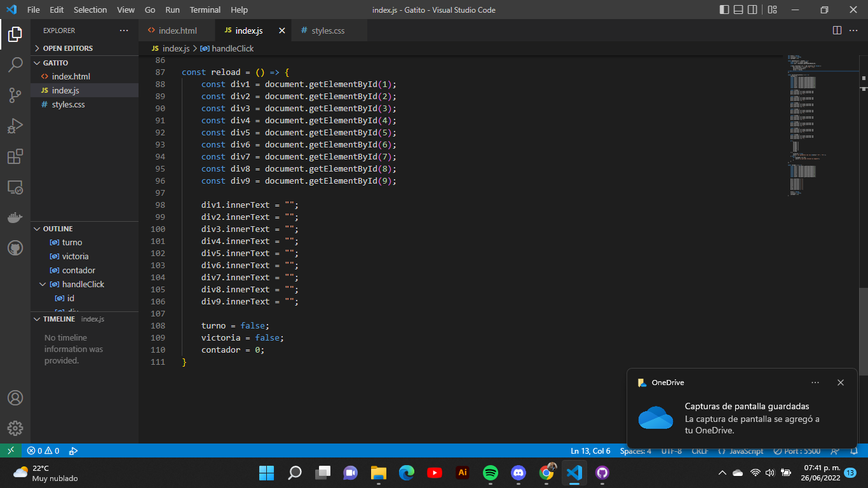This screenshot has width=868, height=488.
Task: Click the editor minimap code overview
Action: point(822,126)
